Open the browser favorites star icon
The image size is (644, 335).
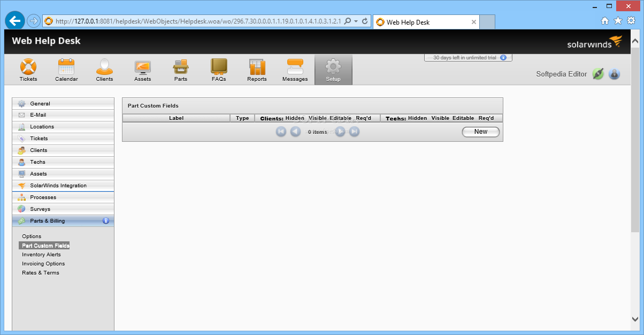pyautogui.click(x=618, y=21)
